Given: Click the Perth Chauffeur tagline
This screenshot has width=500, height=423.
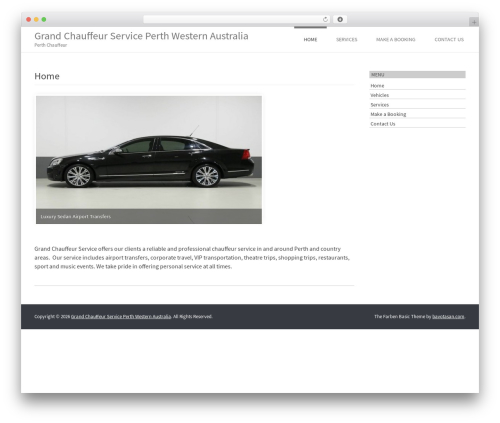Looking at the screenshot, I should [x=51, y=45].
